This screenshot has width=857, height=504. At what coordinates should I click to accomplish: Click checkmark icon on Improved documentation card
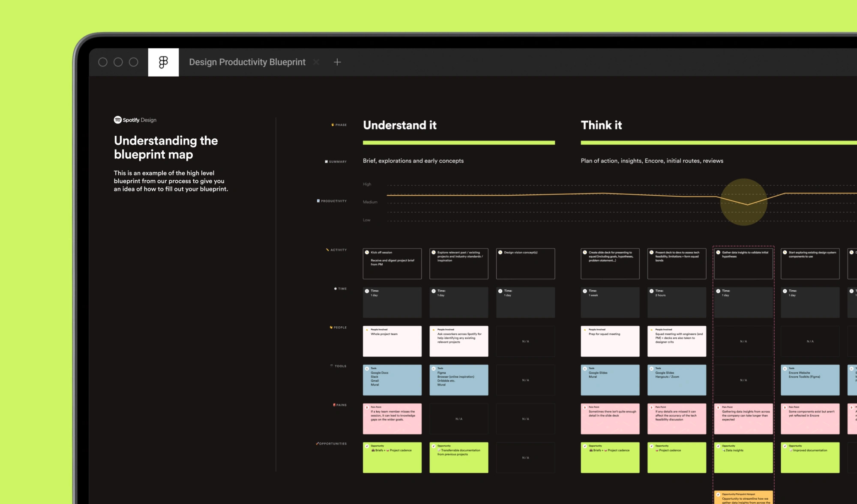(785, 446)
